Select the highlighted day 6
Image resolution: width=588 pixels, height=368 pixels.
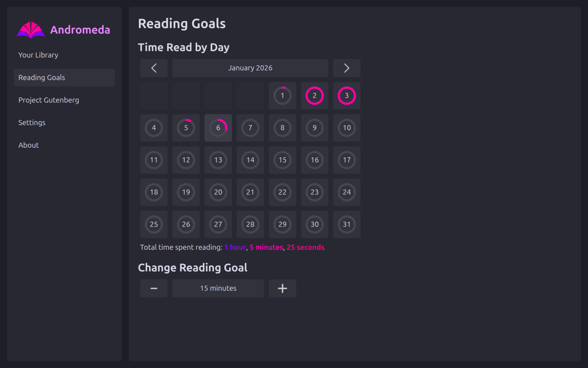218,128
